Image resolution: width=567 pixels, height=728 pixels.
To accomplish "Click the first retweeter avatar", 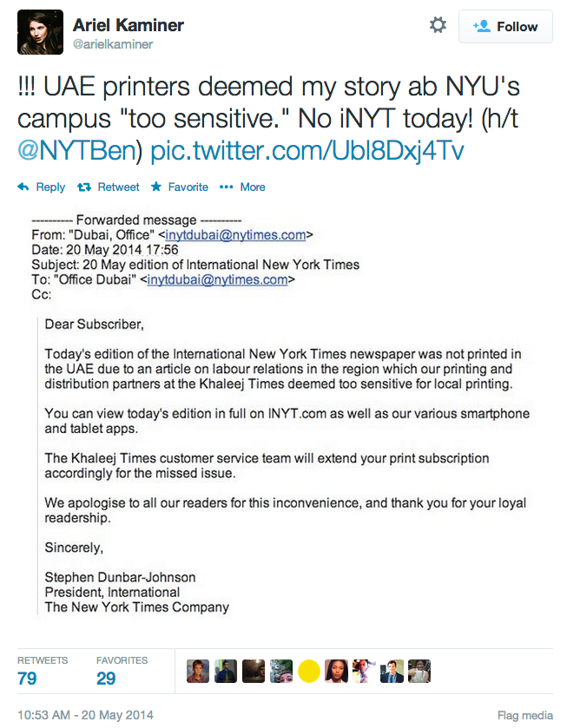I will coord(198,672).
